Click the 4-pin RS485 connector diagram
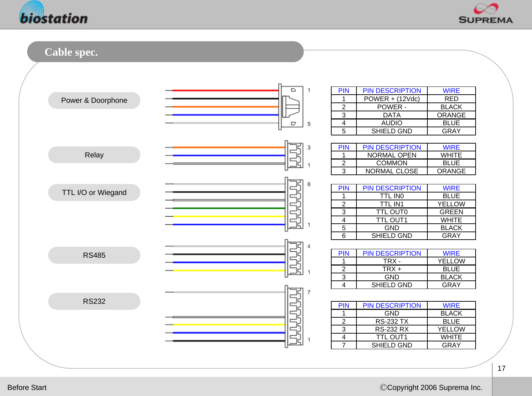This screenshot has width=532, height=396. 294,258
